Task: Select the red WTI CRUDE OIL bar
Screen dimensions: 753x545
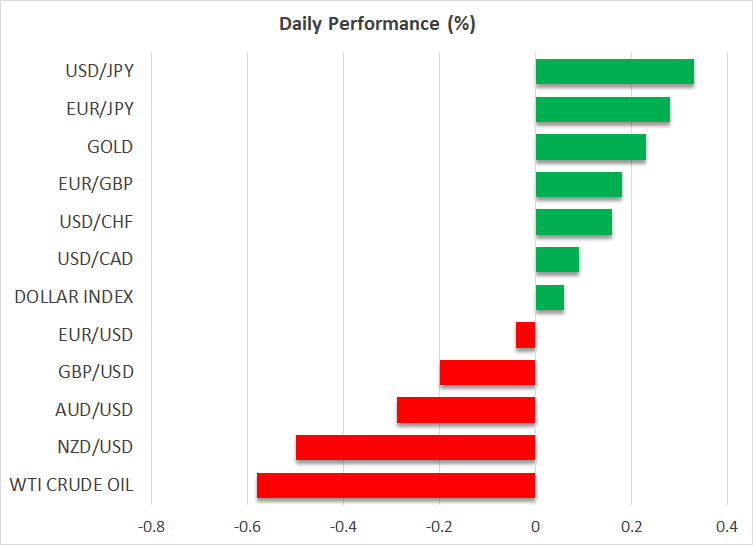Action: pos(396,486)
